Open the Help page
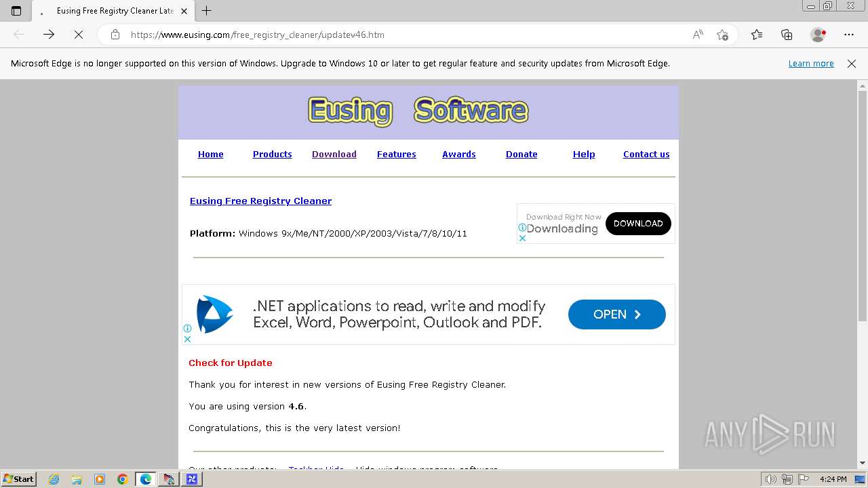The height and width of the screenshot is (488, 868). [x=584, y=154]
